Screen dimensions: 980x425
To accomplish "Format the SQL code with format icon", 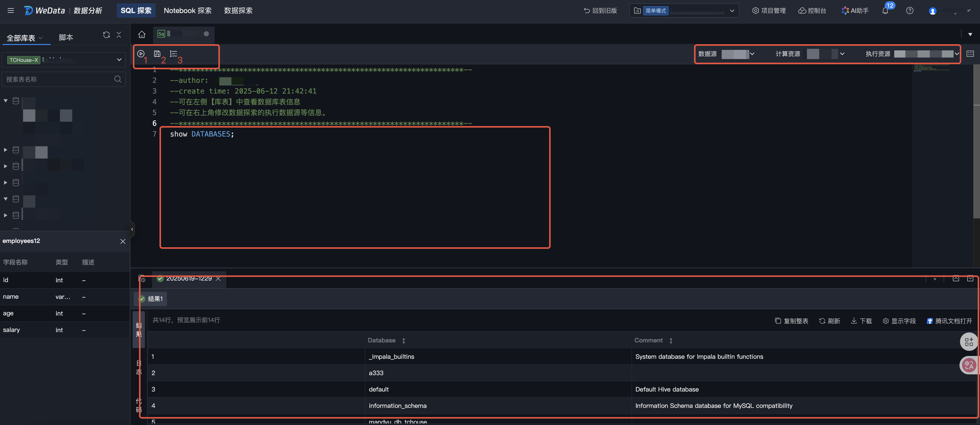I will [174, 54].
